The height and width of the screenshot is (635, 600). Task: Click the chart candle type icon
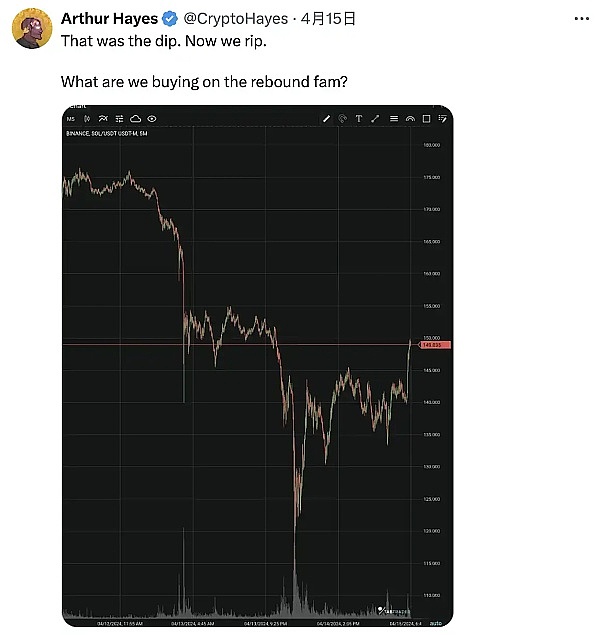tap(88, 118)
